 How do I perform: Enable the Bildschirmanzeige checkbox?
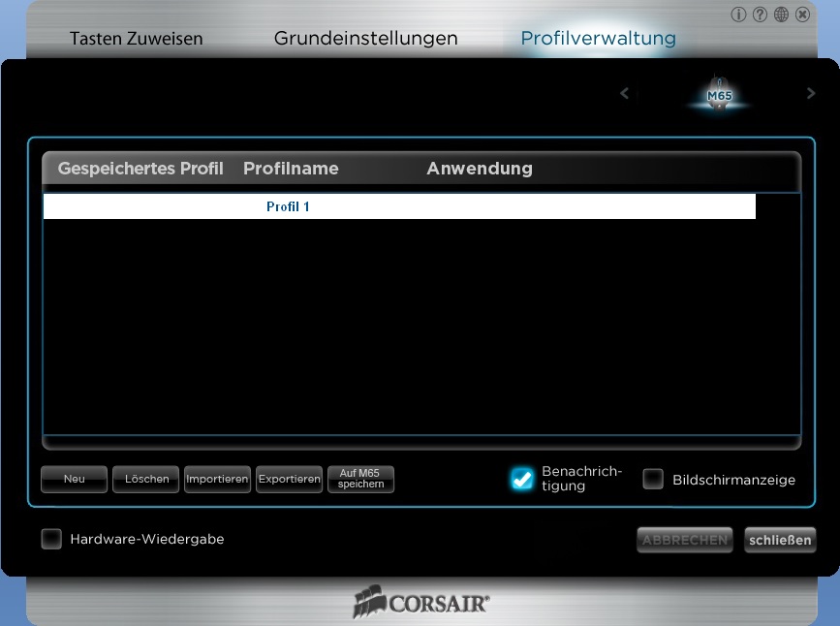tap(653, 479)
